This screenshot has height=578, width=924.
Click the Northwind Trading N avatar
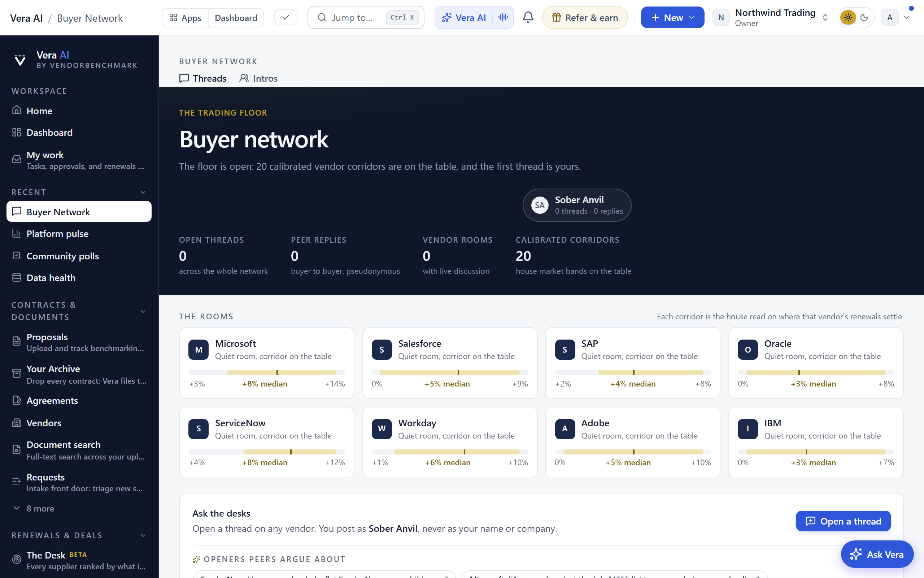coord(721,17)
